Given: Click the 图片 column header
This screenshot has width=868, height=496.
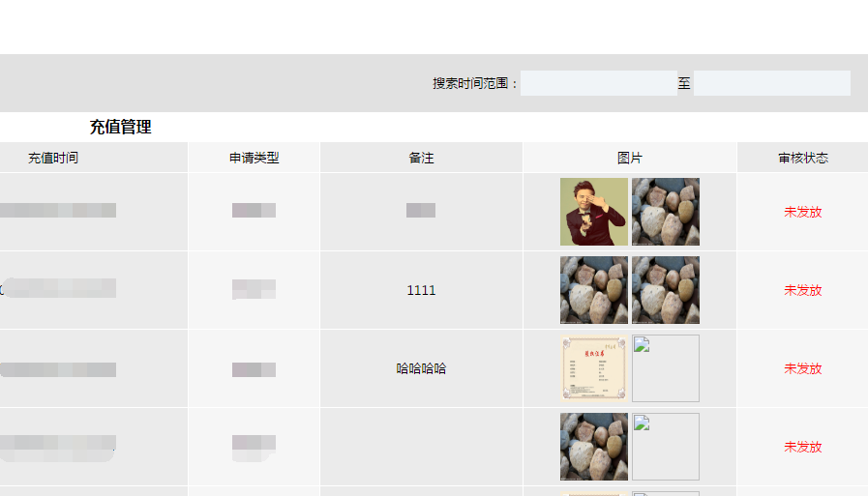Looking at the screenshot, I should pos(630,159).
